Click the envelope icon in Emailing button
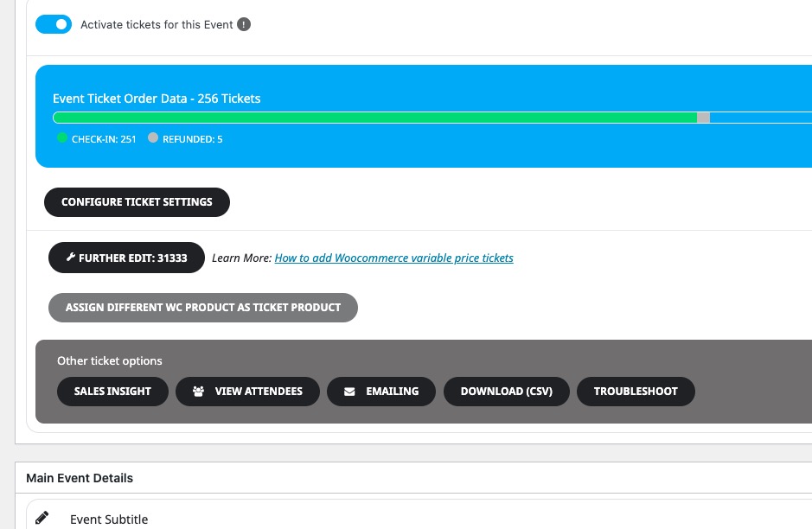 (349, 392)
